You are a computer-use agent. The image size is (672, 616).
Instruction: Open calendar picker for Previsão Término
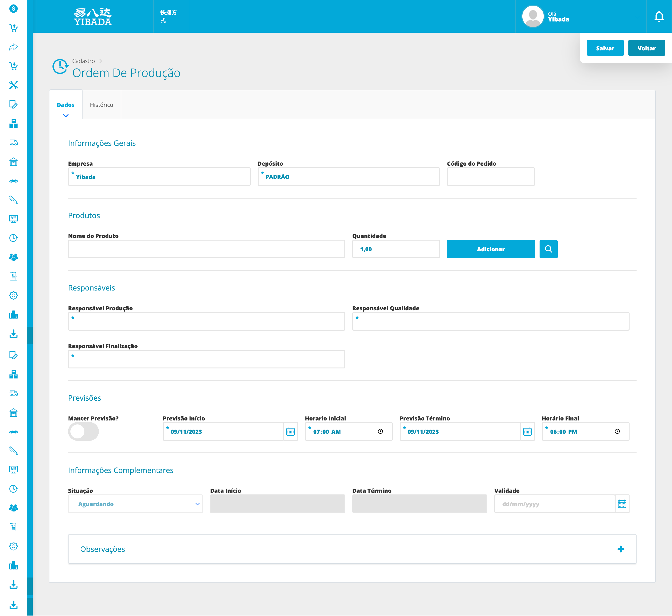[x=527, y=432]
